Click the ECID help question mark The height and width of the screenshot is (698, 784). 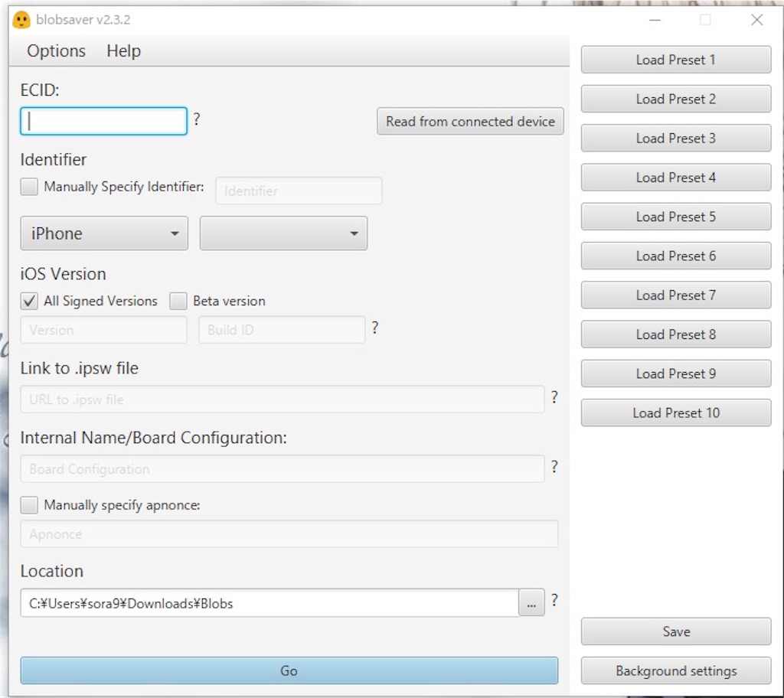(x=197, y=119)
